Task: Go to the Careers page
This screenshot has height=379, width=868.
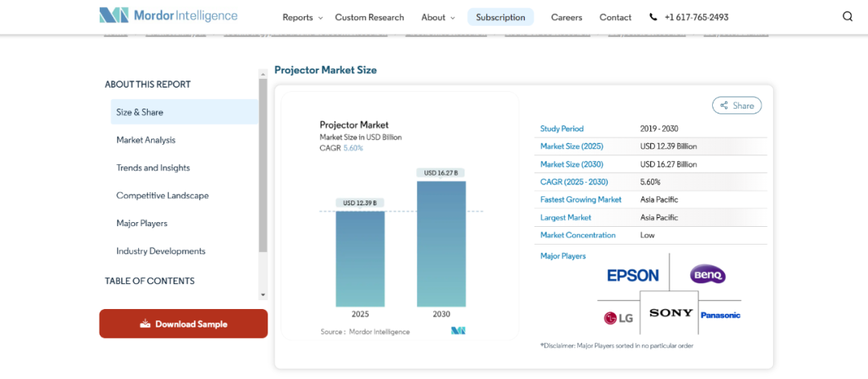Action: pos(567,17)
